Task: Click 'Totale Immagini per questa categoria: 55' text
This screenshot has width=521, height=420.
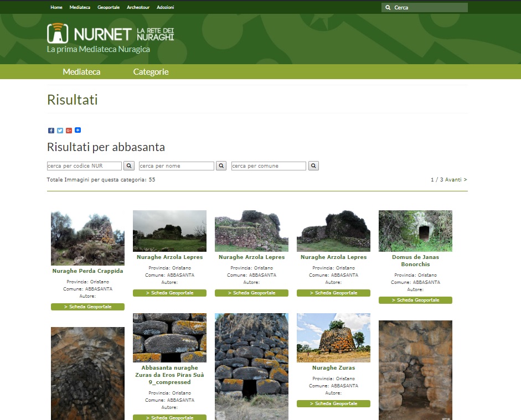Action: pos(101,180)
